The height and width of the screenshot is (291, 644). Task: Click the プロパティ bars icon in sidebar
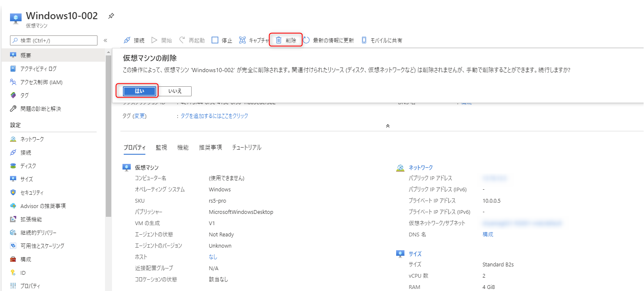point(13,286)
